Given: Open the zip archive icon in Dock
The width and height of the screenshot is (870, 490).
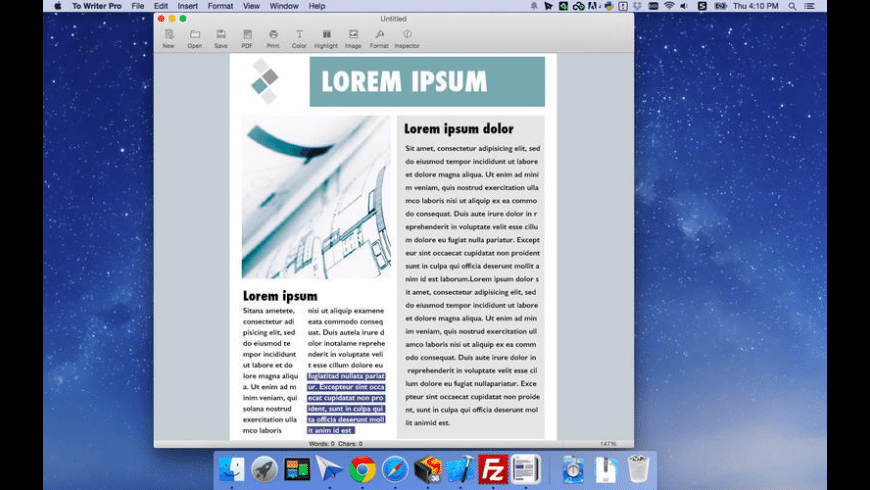Looking at the screenshot, I should click(x=605, y=469).
